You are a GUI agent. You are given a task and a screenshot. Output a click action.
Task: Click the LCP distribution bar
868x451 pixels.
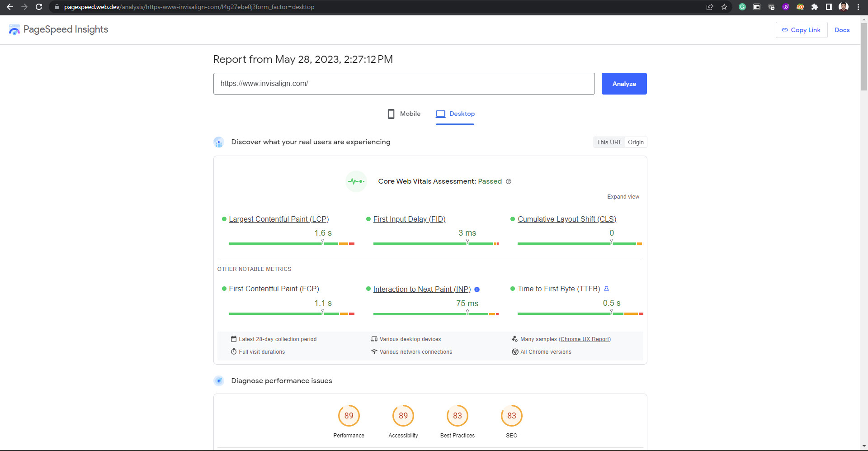point(292,243)
